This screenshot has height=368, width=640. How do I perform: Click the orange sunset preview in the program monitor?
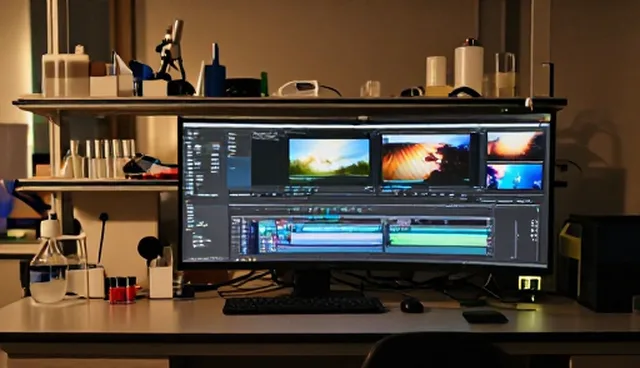426,158
